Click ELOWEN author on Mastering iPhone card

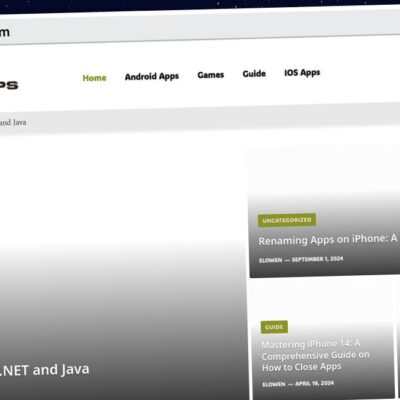click(x=274, y=384)
